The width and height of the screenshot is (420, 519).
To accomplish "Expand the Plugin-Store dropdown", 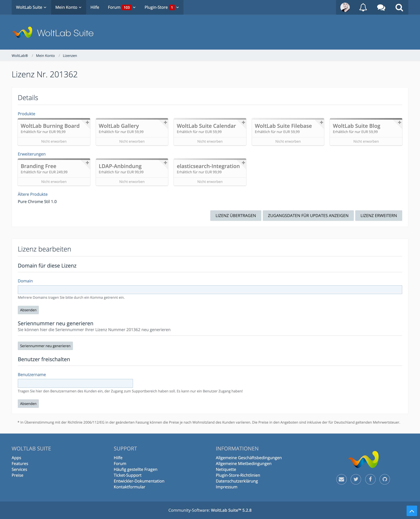I will click(x=161, y=7).
